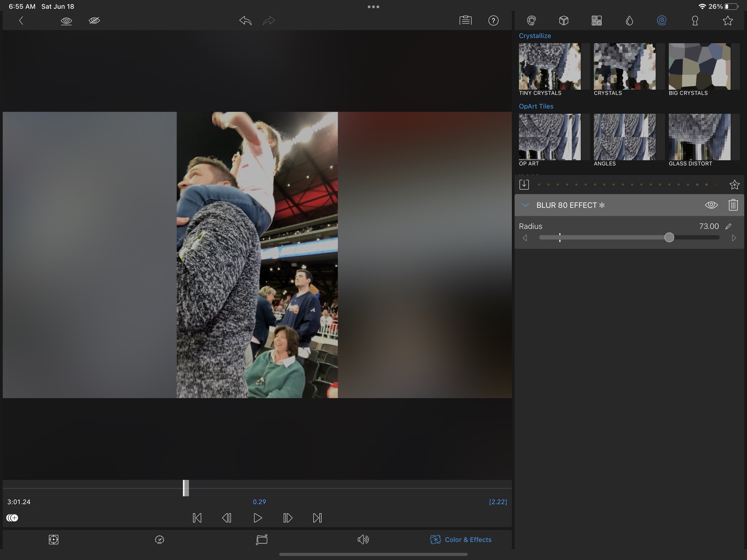This screenshot has height=560, width=747.
Task: Open the liquid effects droplet category
Action: [629, 20]
